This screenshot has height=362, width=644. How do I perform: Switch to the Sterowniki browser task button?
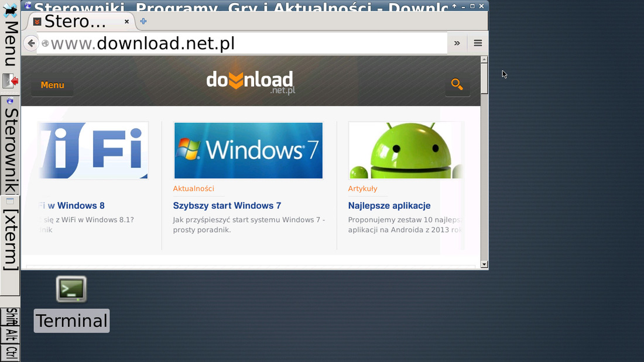click(x=10, y=146)
